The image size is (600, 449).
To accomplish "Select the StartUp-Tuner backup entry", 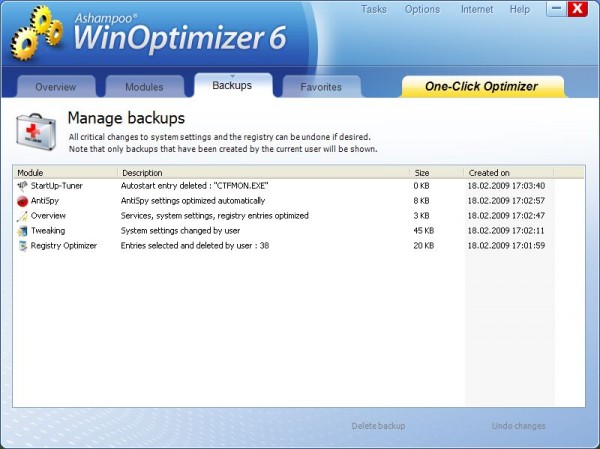I will click(299, 186).
